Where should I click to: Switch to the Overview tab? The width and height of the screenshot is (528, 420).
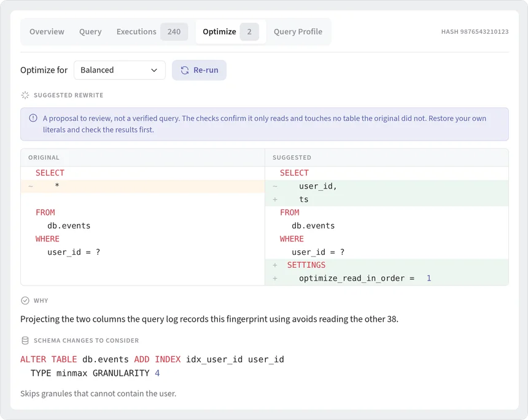click(x=47, y=32)
